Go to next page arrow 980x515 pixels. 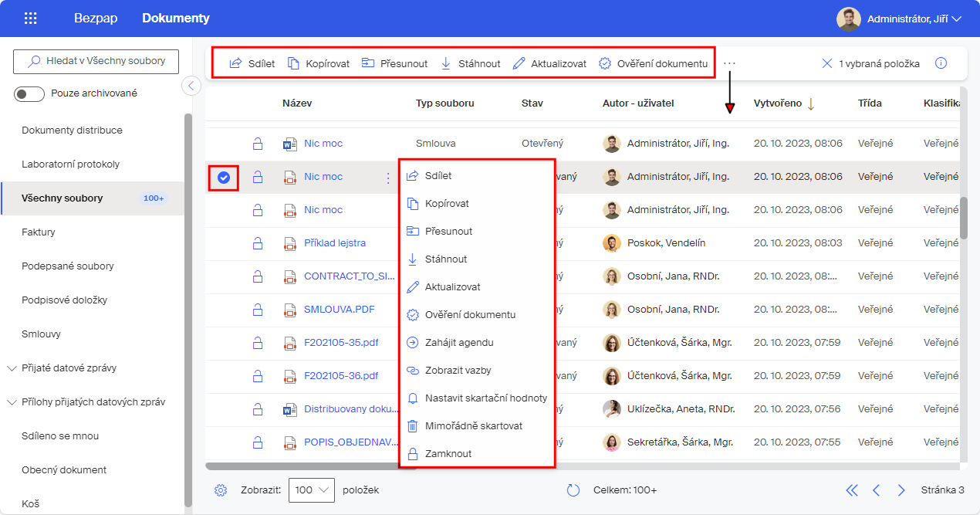tap(901, 490)
